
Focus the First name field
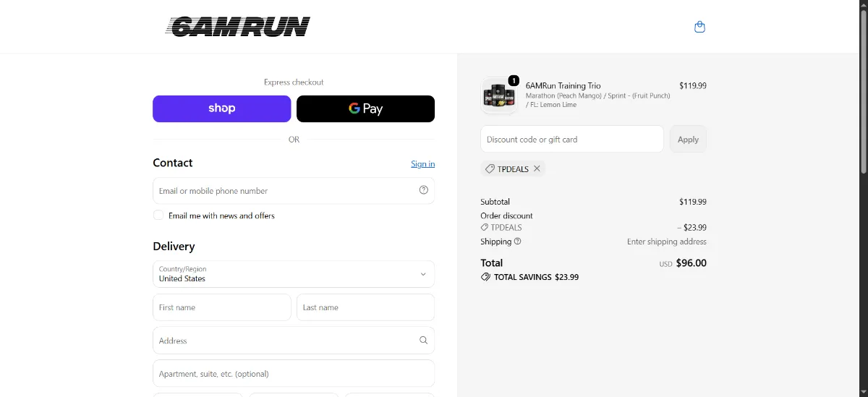tap(221, 307)
